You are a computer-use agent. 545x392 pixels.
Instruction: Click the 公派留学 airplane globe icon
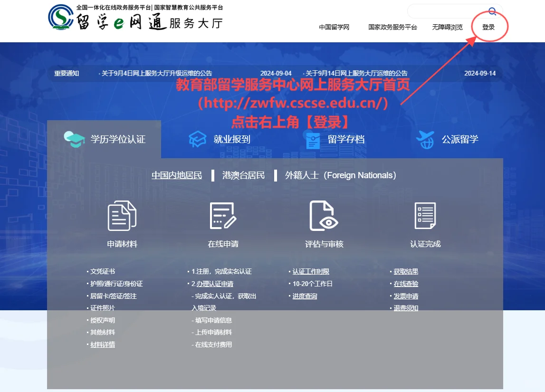[425, 140]
